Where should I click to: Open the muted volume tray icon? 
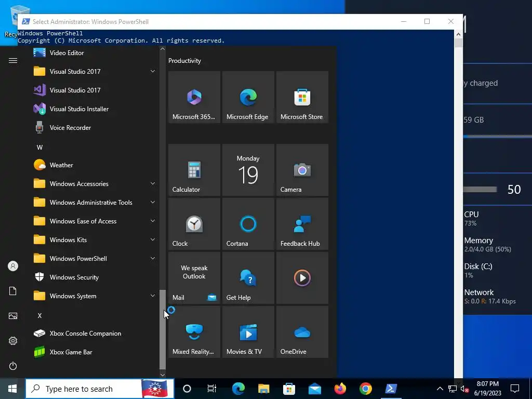pyautogui.click(x=465, y=389)
